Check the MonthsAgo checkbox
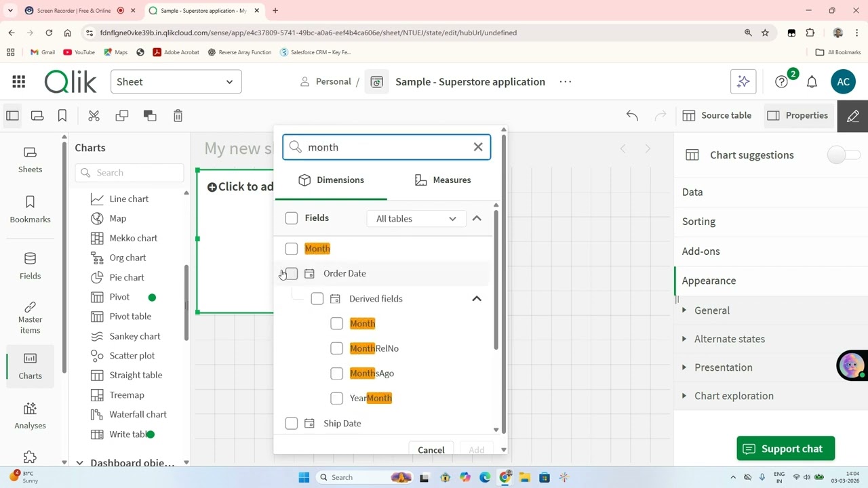This screenshot has width=868, height=488. point(337,373)
